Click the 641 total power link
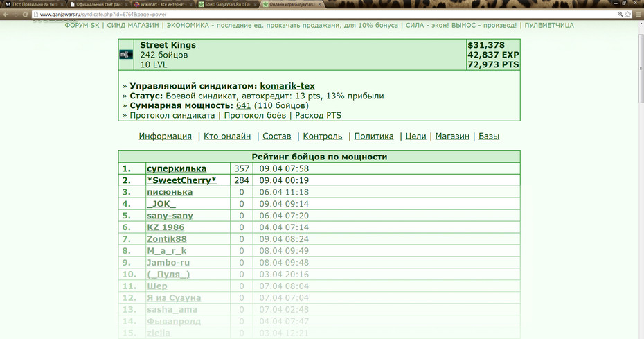The width and height of the screenshot is (644, 339). pos(243,106)
